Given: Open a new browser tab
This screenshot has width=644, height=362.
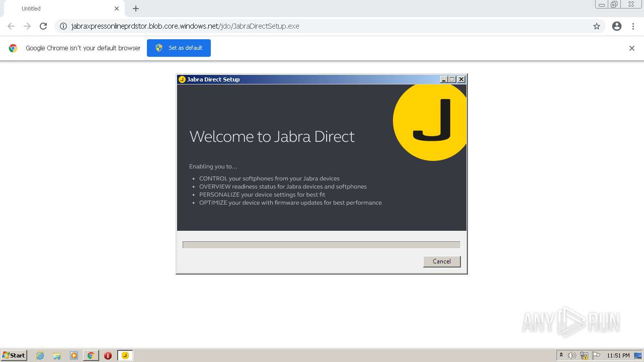Looking at the screenshot, I should pyautogui.click(x=136, y=9).
